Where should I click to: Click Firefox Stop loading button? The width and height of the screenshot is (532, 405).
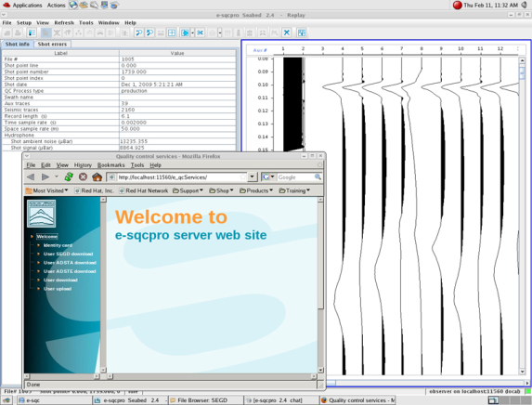pyautogui.click(x=84, y=176)
